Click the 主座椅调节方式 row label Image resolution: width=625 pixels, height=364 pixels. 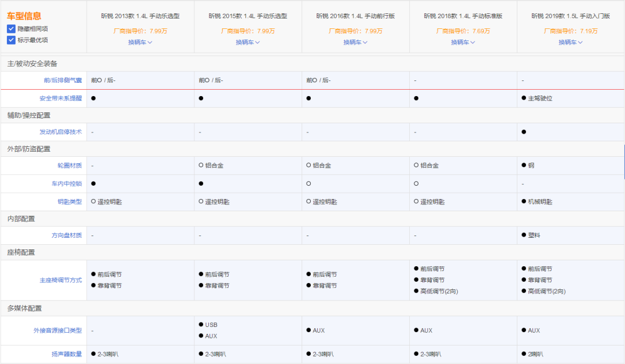point(61,280)
